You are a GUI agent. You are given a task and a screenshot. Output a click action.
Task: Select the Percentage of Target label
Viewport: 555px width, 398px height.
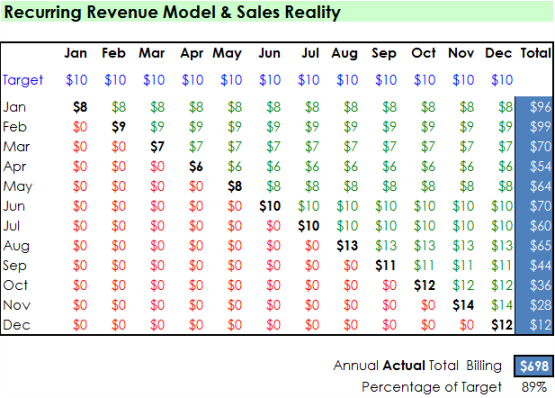431,387
